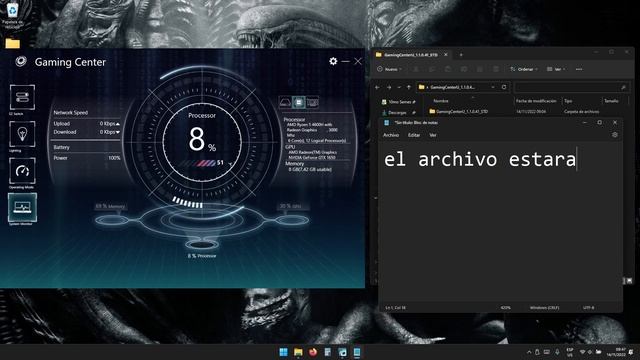Open the EZ Switch panel in Gaming Center
The image size is (640, 360).
pos(22,97)
